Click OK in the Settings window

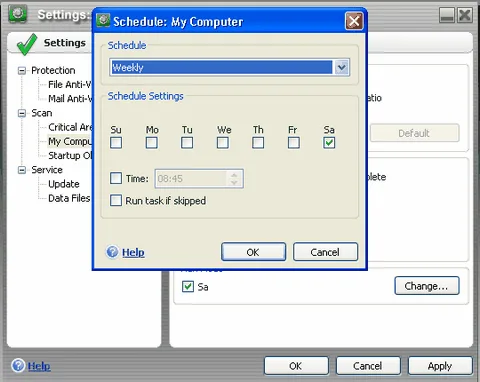pos(296,366)
